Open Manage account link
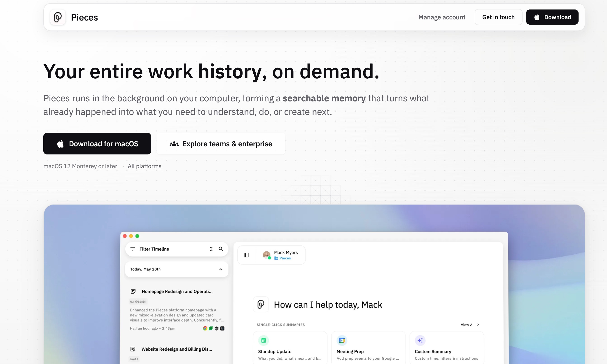This screenshot has height=364, width=607. coord(442,17)
